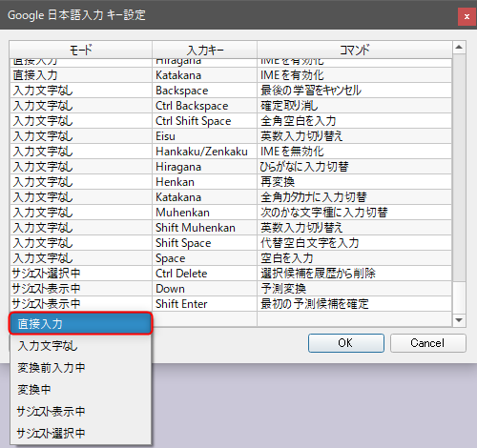Select the Ctrl Backspace key cell
477x448 pixels.
pyautogui.click(x=204, y=106)
